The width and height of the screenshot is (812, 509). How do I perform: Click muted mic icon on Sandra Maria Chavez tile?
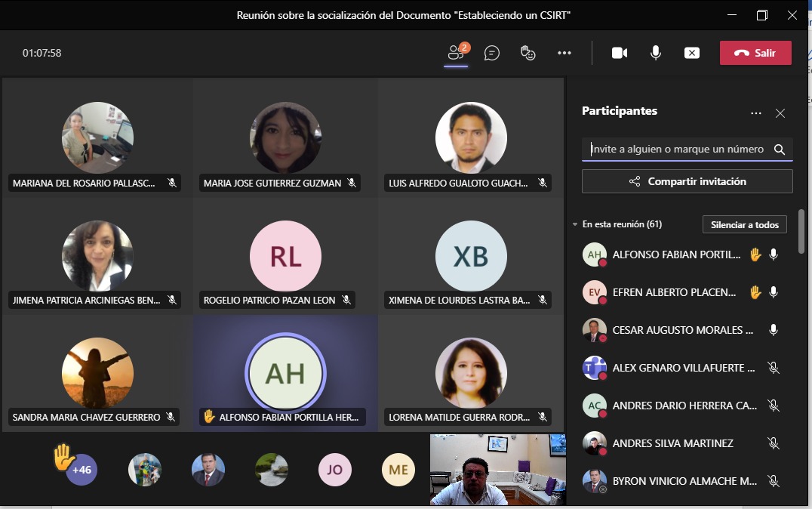pyautogui.click(x=171, y=418)
